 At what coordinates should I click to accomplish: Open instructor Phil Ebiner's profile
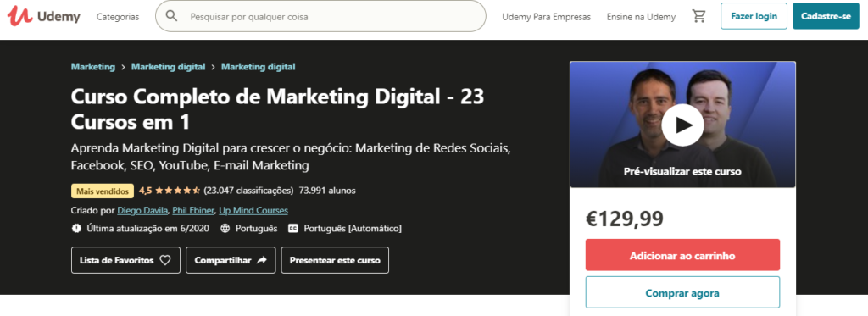[x=193, y=210]
